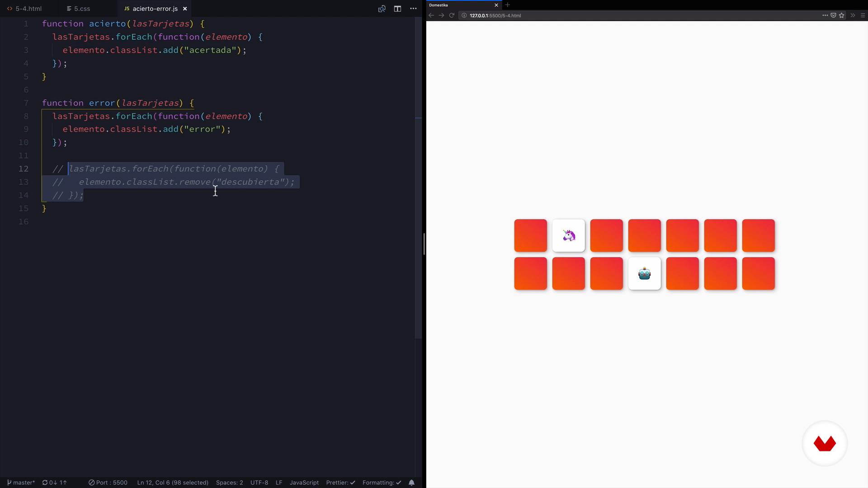Select language mode JavaScript
This screenshot has width=868, height=488.
pyautogui.click(x=304, y=483)
